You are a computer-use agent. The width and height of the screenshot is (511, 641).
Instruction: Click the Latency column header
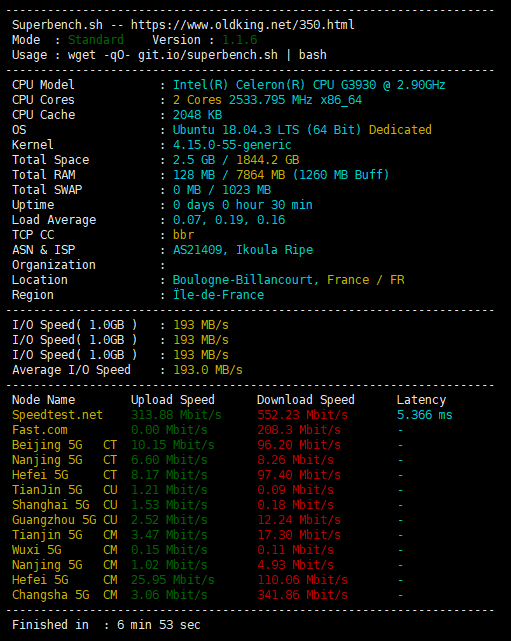[x=421, y=400]
